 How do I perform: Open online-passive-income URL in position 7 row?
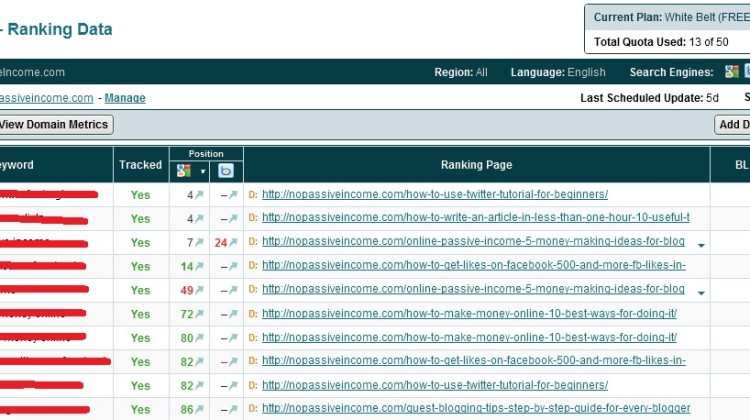point(474,241)
